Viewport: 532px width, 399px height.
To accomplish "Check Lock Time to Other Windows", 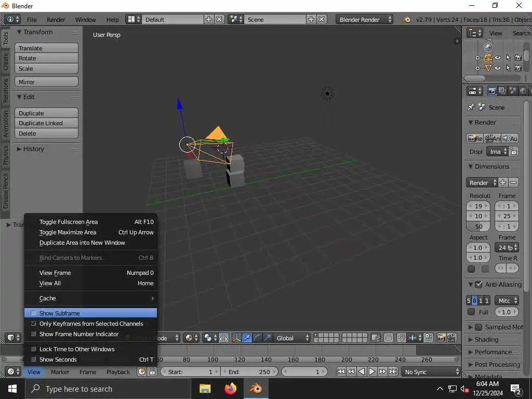I will coord(33,349).
